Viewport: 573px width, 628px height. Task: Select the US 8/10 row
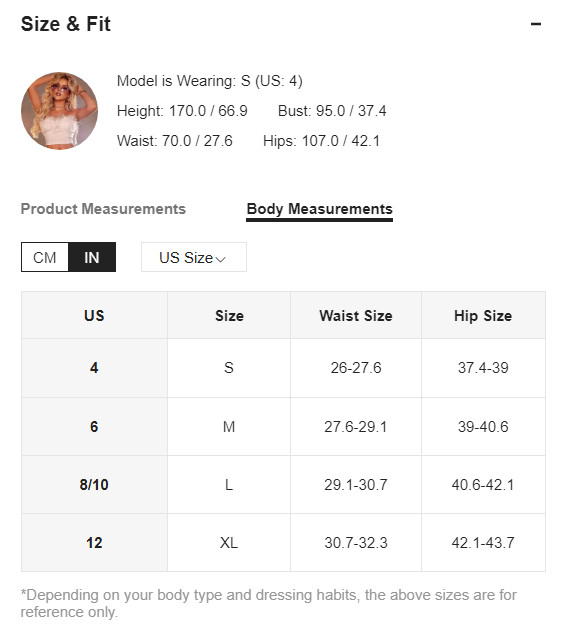(283, 485)
